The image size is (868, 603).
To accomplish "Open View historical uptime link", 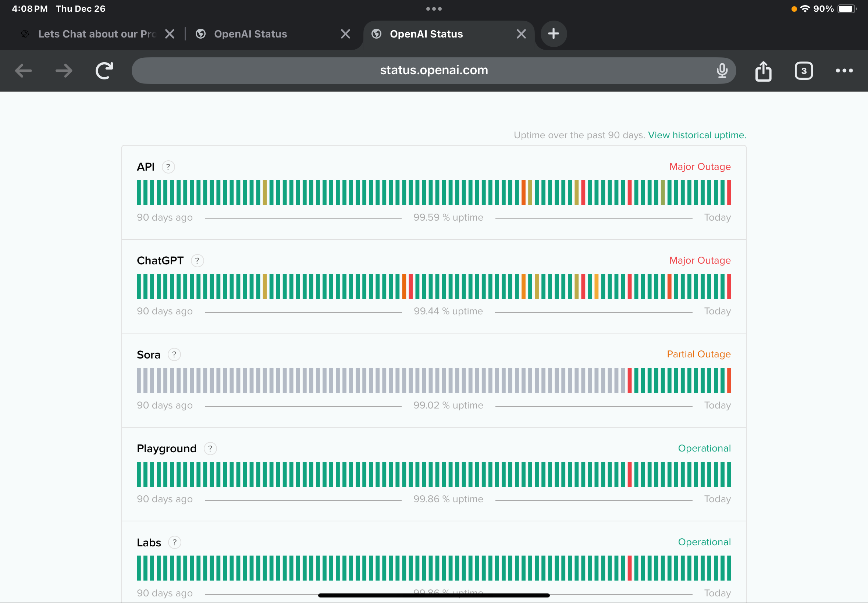I will pos(697,135).
